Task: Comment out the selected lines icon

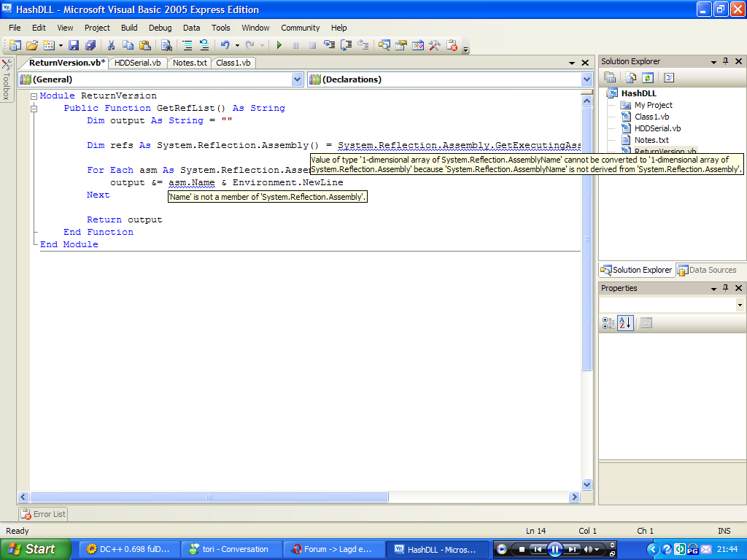Action: (x=187, y=45)
